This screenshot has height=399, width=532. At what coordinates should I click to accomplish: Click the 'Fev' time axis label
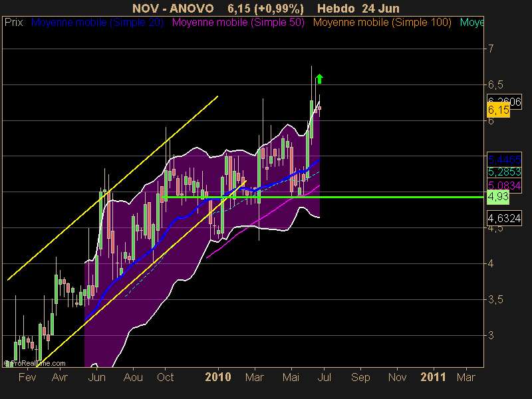[x=27, y=377]
